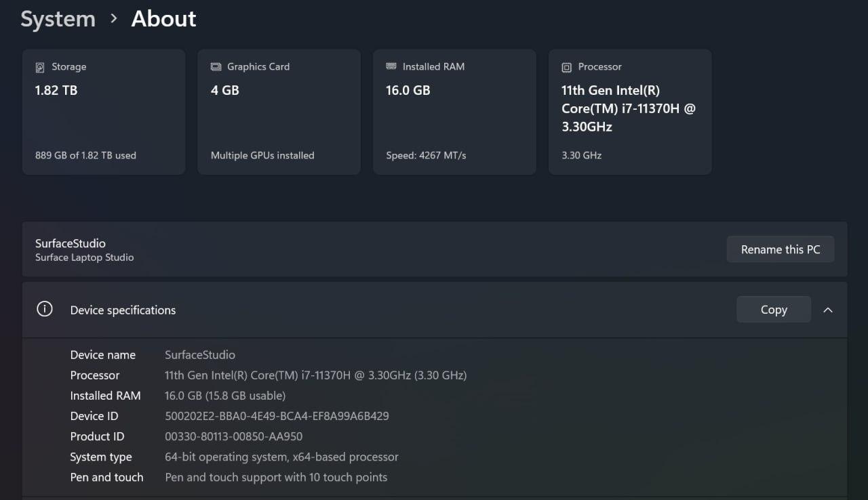Click the Graphics Card icon
The height and width of the screenshot is (500, 868).
click(x=216, y=67)
